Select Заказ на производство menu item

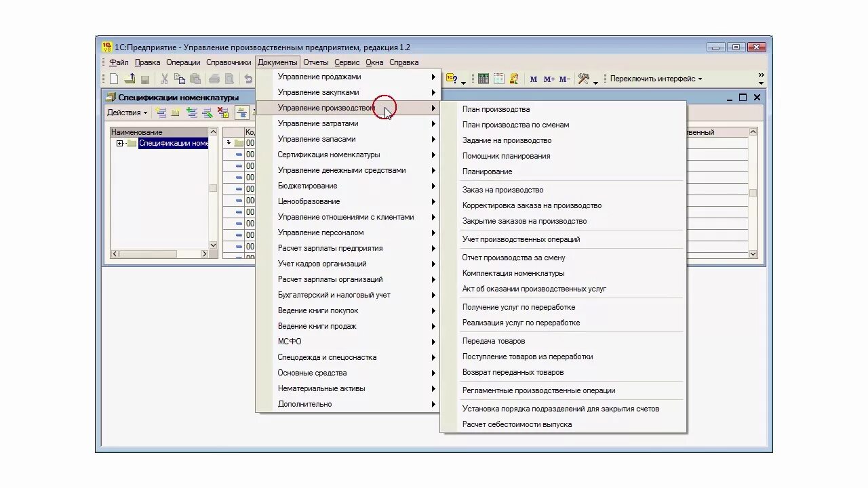[x=563, y=190]
